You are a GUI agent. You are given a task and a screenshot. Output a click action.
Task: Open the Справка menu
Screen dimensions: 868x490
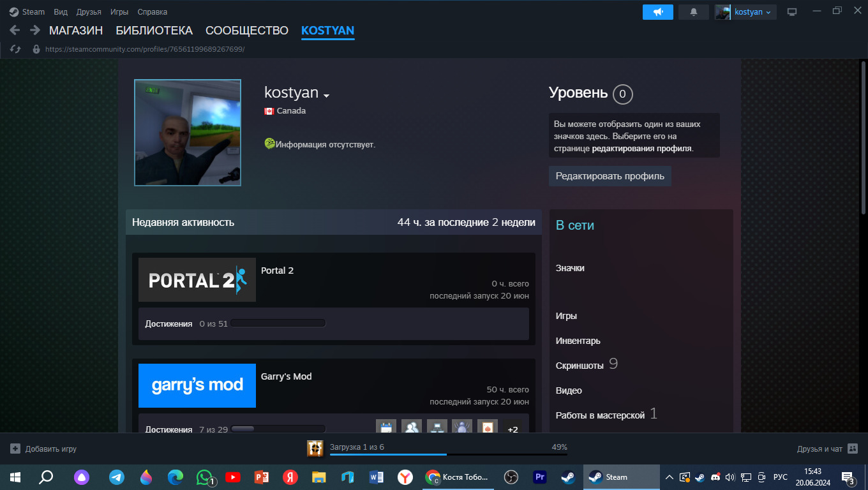[153, 12]
